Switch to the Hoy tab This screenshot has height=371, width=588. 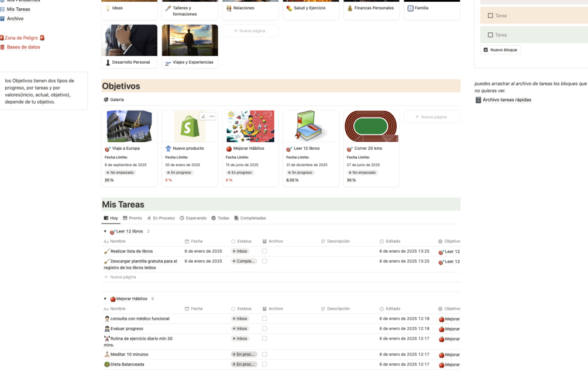click(x=111, y=218)
